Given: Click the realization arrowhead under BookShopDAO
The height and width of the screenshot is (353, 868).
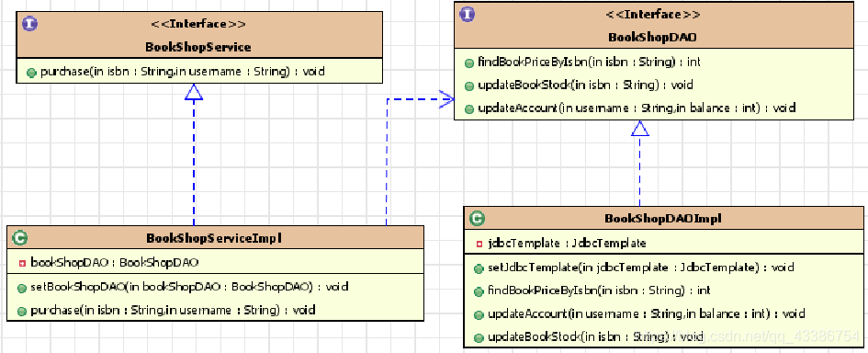Looking at the screenshot, I should click(640, 129).
